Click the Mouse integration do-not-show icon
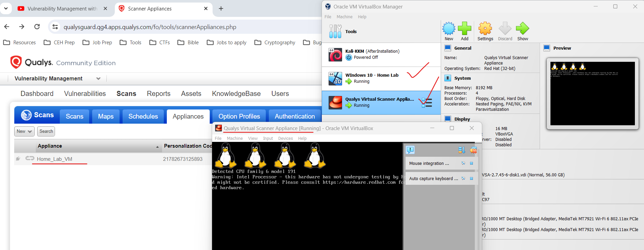 point(463,164)
